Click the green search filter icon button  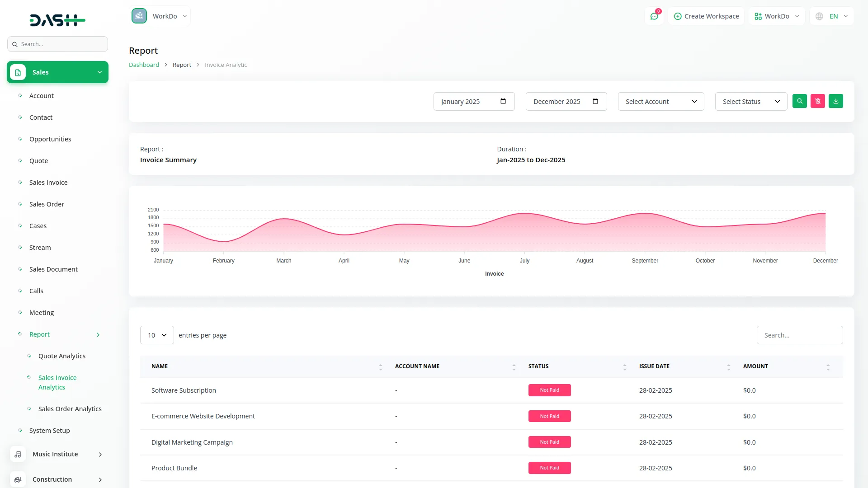tap(799, 101)
